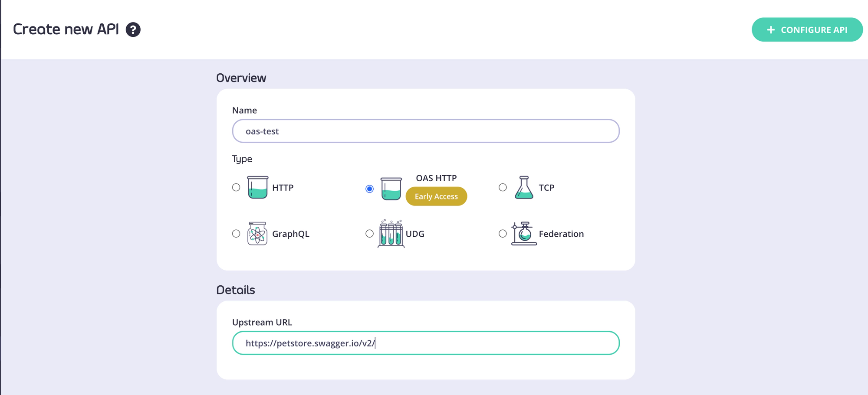Click the Upstream URL input field
This screenshot has height=395, width=868.
[425, 343]
